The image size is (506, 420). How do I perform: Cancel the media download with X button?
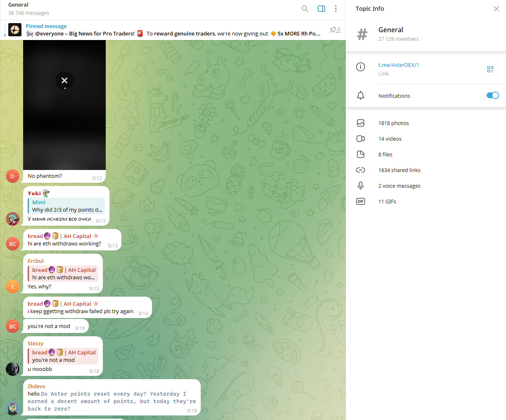[64, 80]
